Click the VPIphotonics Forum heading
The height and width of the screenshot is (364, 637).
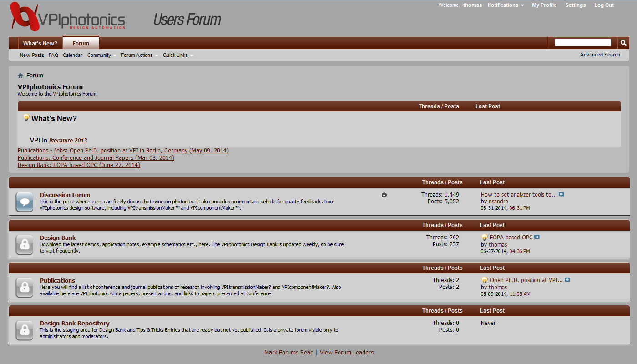click(51, 87)
